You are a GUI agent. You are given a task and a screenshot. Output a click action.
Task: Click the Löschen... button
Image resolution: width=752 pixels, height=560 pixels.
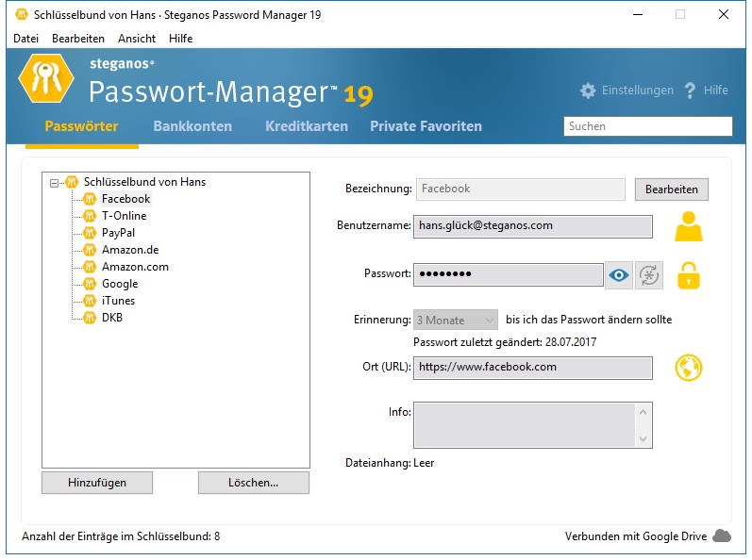click(x=253, y=483)
